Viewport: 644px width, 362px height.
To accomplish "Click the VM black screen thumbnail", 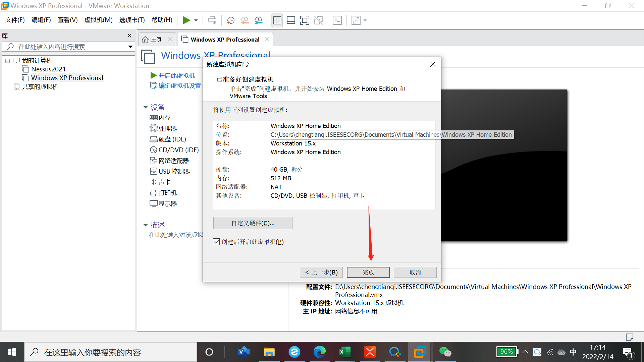I will click(504, 165).
